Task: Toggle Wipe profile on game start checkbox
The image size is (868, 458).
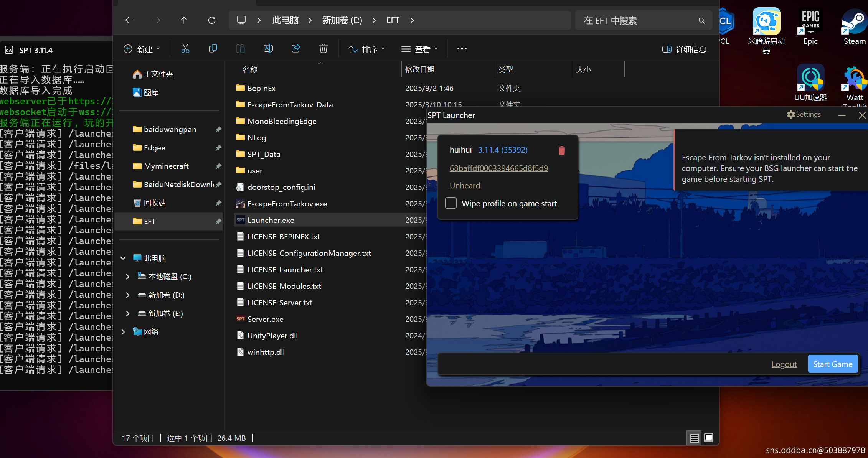Action: pyautogui.click(x=451, y=203)
